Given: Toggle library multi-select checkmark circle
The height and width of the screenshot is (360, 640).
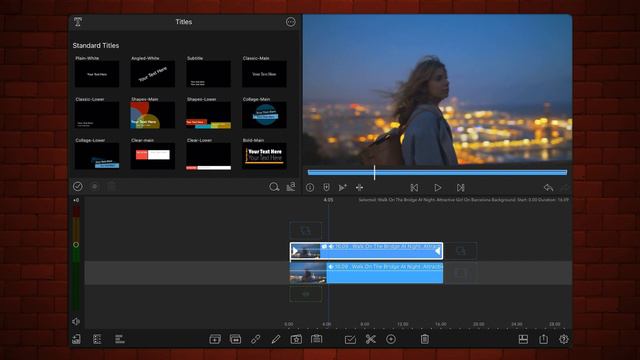Looking at the screenshot, I should (78, 187).
